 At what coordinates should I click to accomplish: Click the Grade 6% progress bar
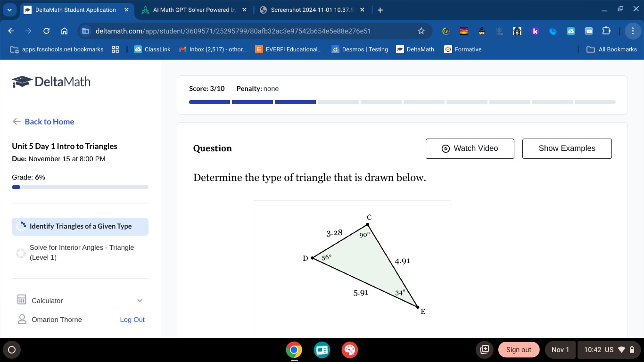(80, 187)
